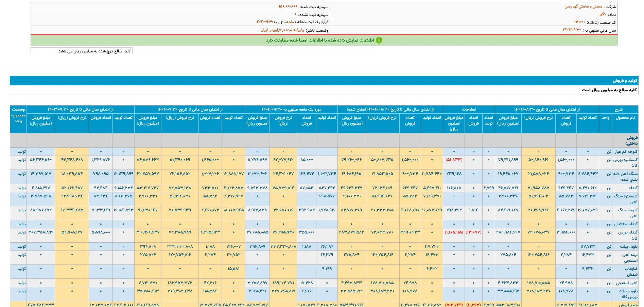Open company name معدني و صنعتي گهر زمين
644x307 pixels.
pos(583,7)
